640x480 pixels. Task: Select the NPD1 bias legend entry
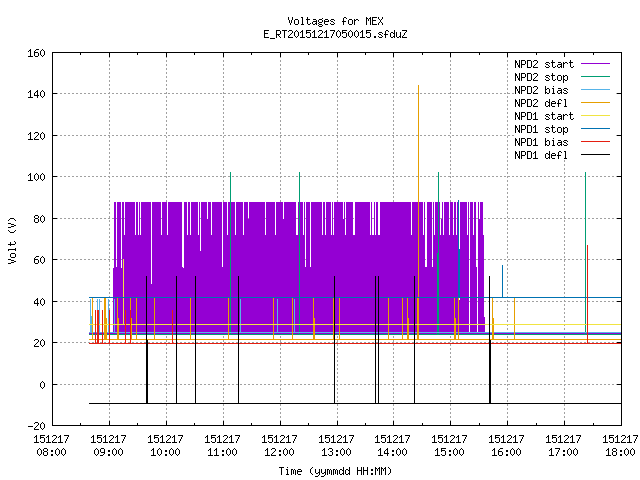562,142
